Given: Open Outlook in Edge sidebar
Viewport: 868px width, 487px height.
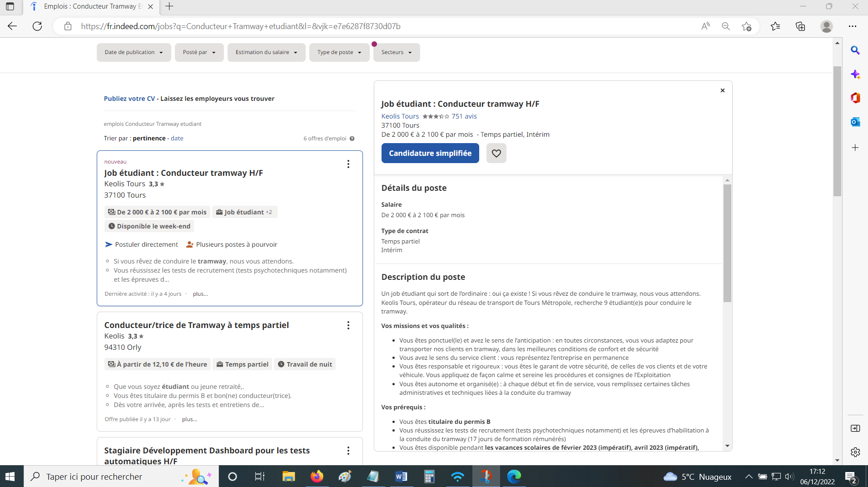Looking at the screenshot, I should 855,122.
